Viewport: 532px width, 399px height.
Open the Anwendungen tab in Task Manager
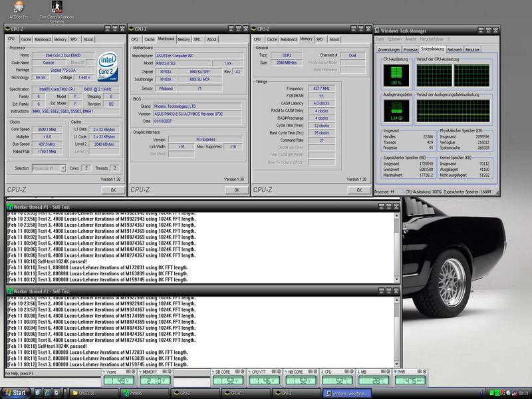pos(389,49)
